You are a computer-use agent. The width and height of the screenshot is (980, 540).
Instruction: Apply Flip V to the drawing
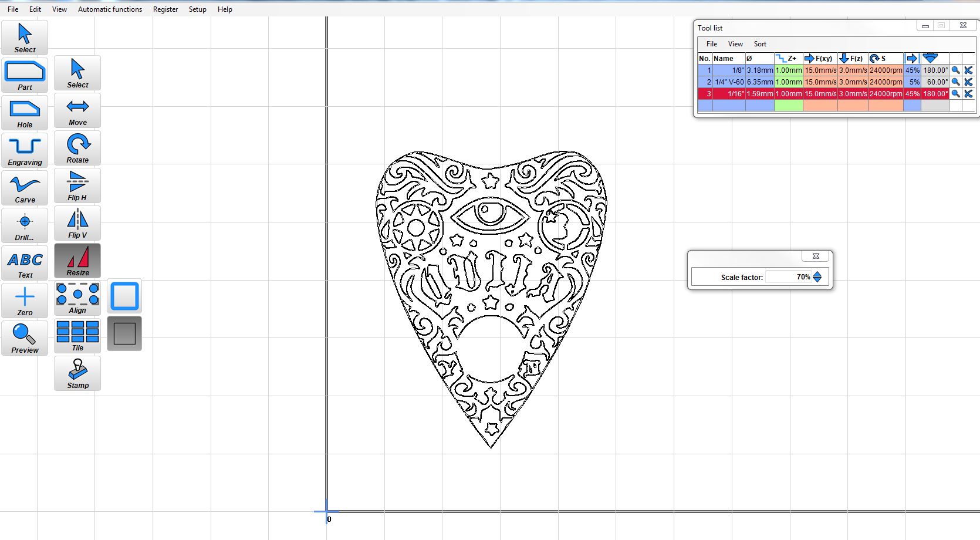[x=77, y=223]
